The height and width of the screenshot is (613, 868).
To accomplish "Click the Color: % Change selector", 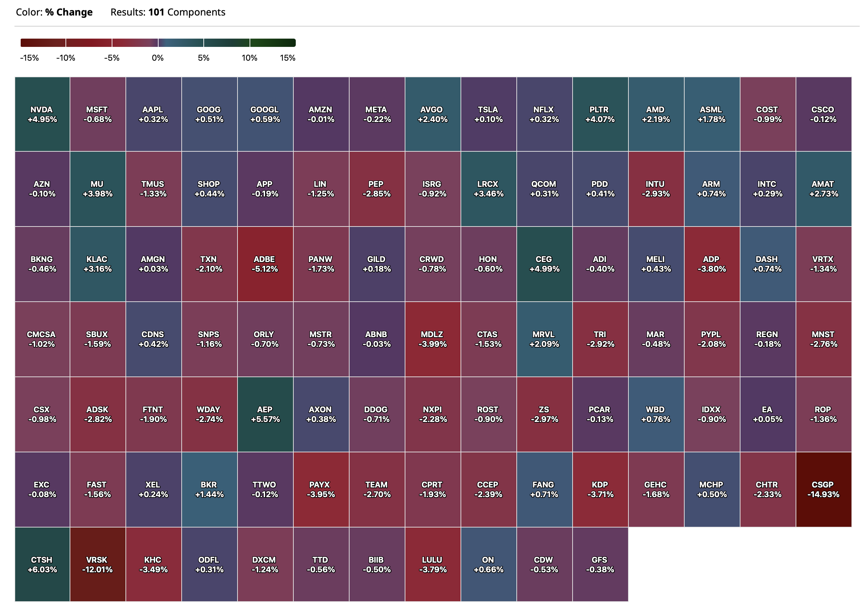I will (54, 12).
